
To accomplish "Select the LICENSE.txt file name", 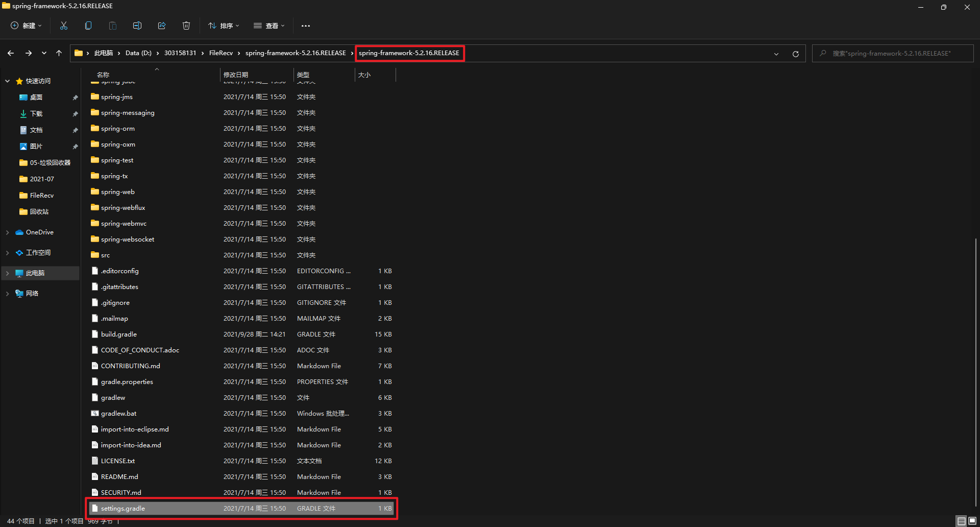I will [118, 461].
